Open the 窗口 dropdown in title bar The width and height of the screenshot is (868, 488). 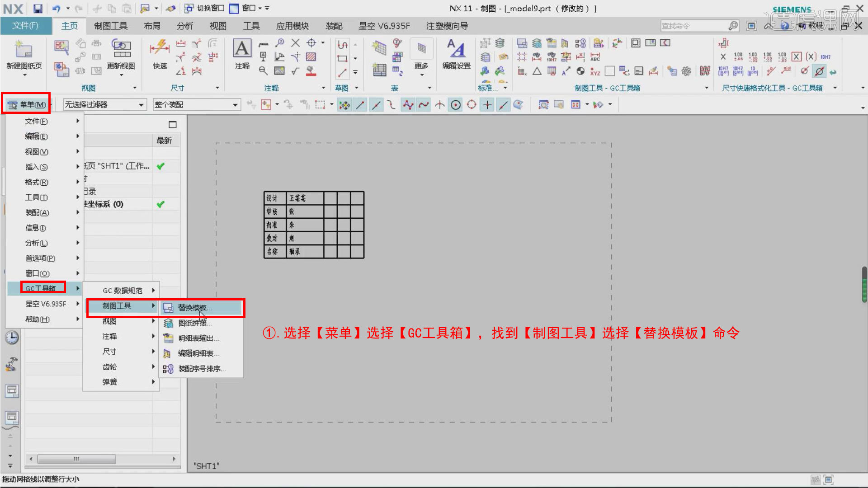pos(252,8)
